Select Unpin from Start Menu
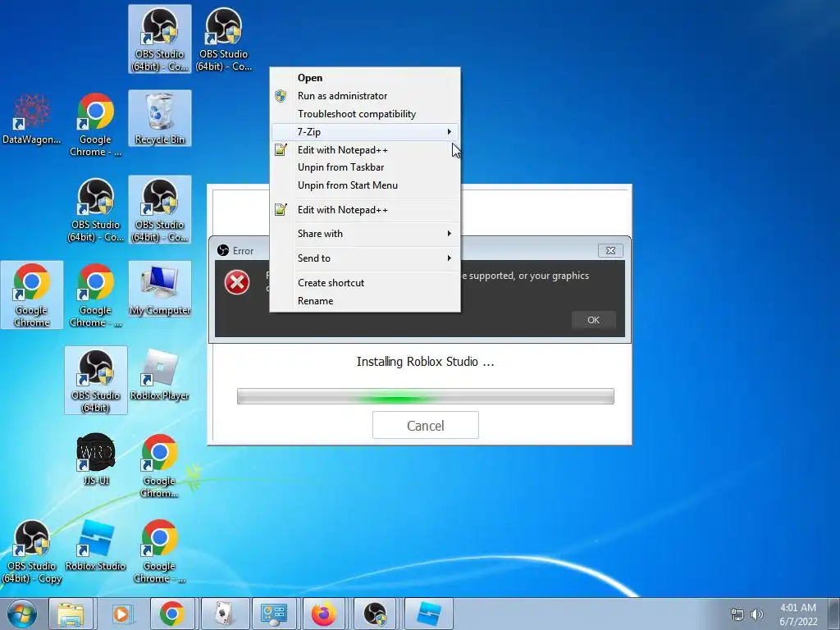The width and height of the screenshot is (840, 630). click(x=365, y=185)
